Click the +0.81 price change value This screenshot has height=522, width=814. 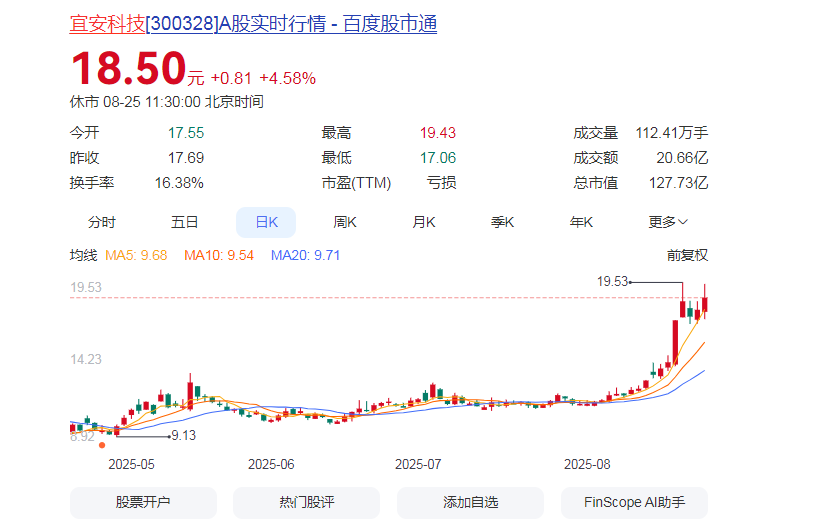pyautogui.click(x=231, y=78)
